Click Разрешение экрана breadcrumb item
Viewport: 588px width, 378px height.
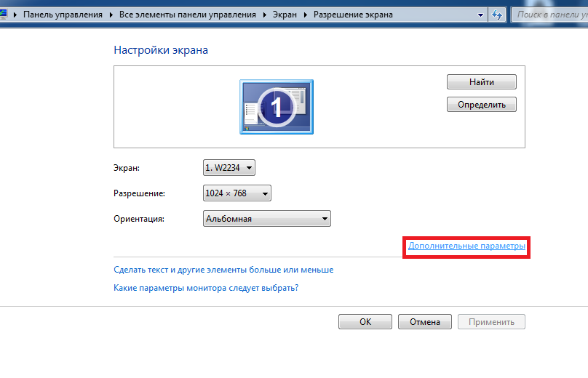pyautogui.click(x=353, y=15)
